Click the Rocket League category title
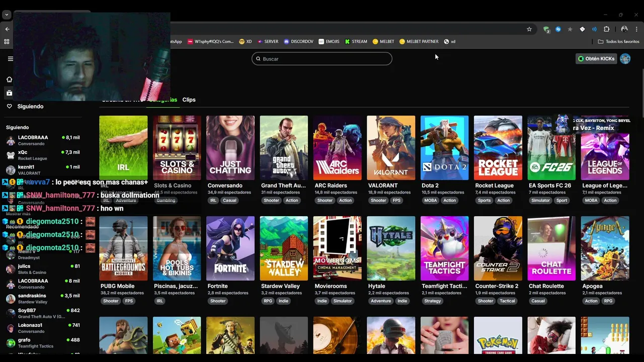The width and height of the screenshot is (644, 362). (494, 186)
